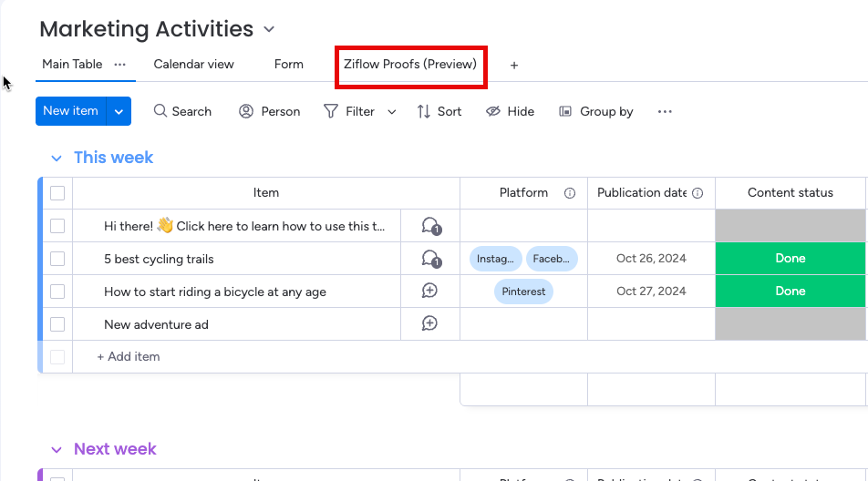This screenshot has height=481, width=868.
Task: Expand Marketing Activities board title menu
Action: click(269, 29)
